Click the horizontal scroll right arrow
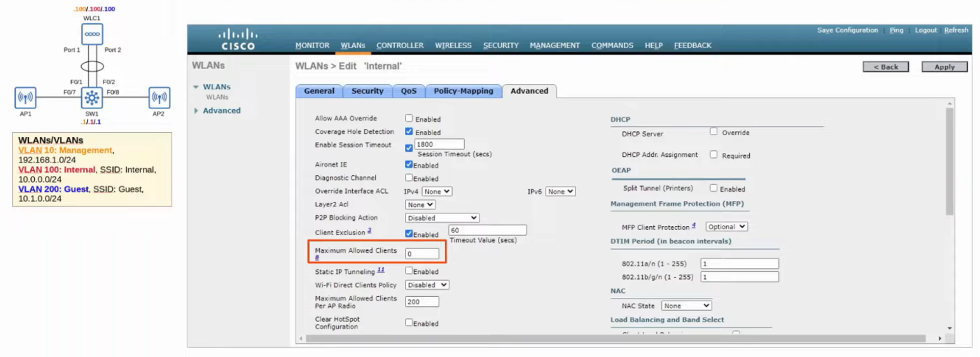This screenshot has width=980, height=357. click(940, 338)
